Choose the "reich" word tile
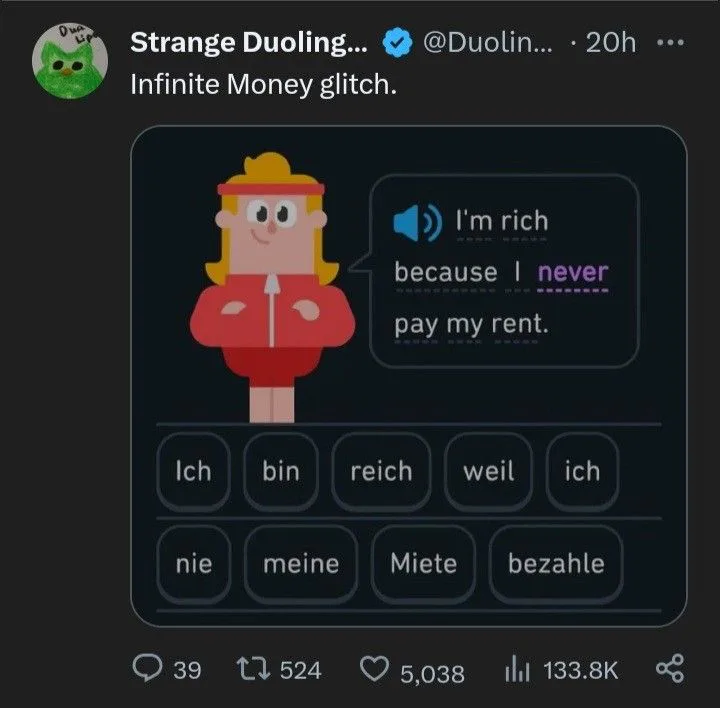This screenshot has width=720, height=708. pyautogui.click(x=380, y=471)
